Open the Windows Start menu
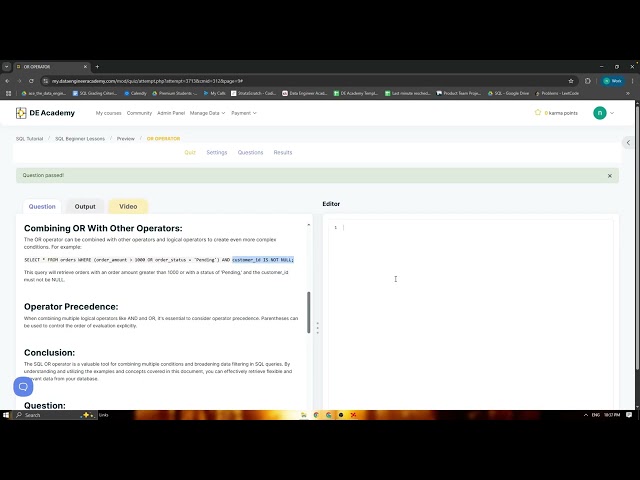Viewport: 640px width, 480px height. coord(6,415)
